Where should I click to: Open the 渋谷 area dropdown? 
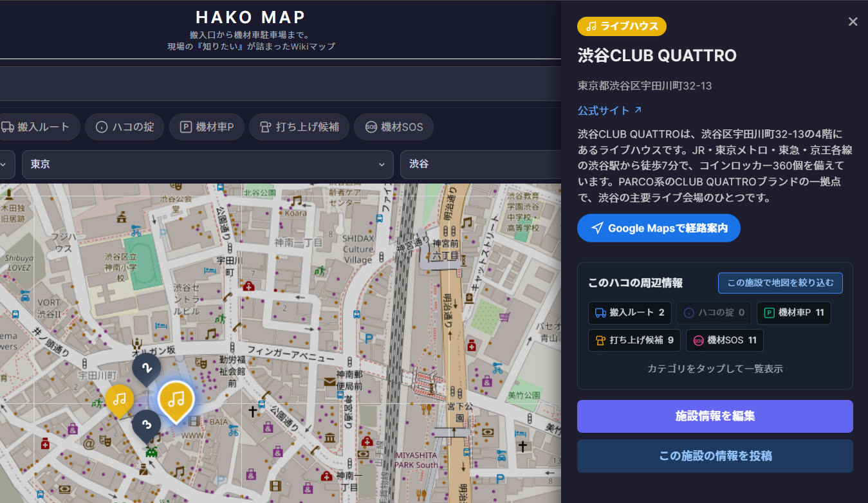tap(481, 164)
